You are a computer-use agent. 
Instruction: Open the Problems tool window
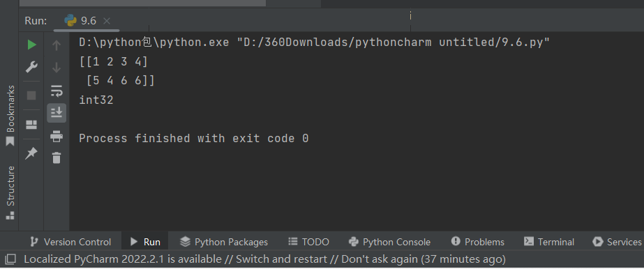[x=478, y=242]
